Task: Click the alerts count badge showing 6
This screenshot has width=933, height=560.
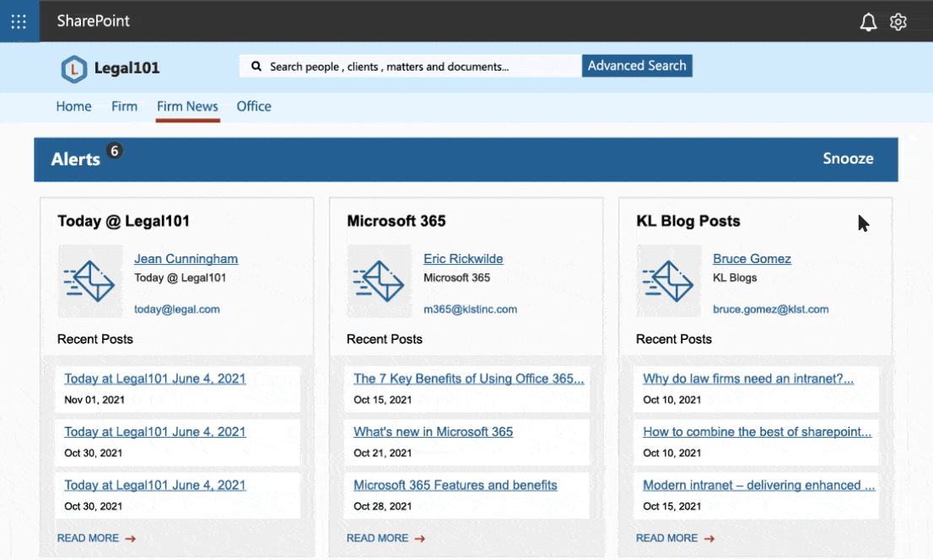Action: tap(114, 151)
